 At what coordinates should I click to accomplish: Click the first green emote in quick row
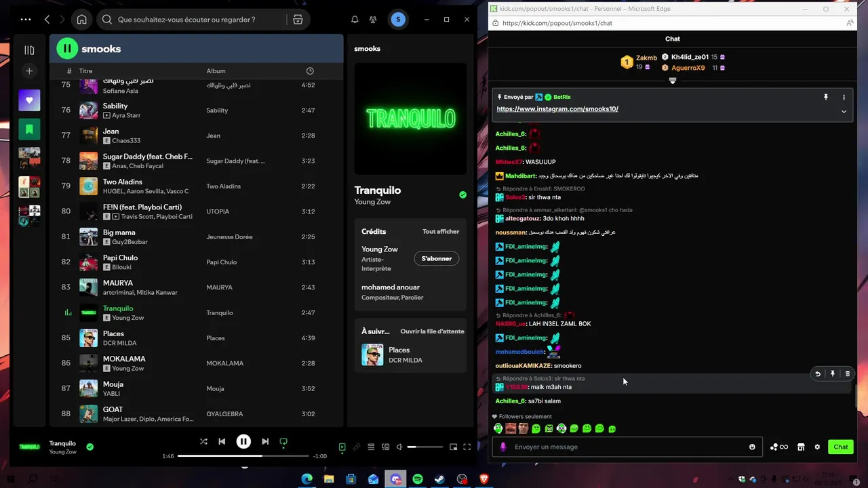[x=498, y=428]
